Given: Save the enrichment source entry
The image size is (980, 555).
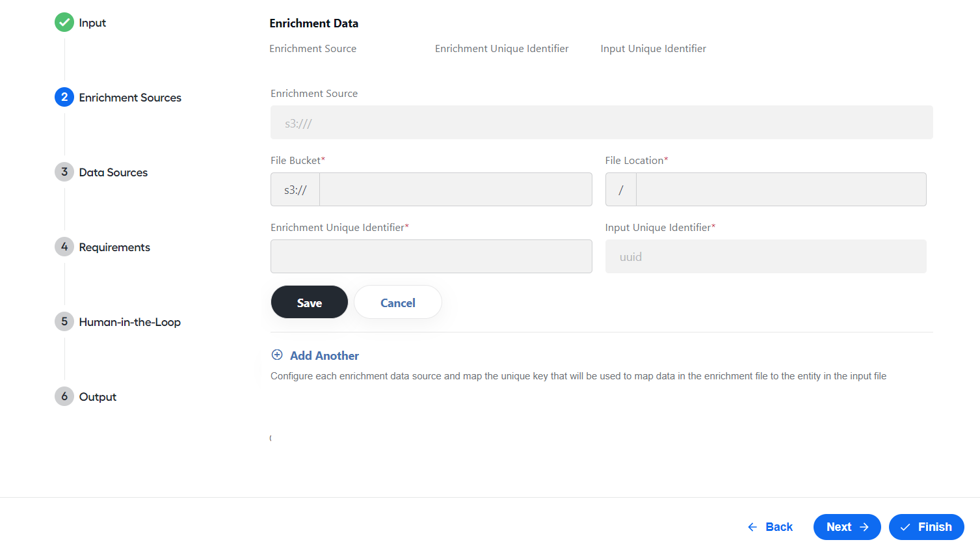Looking at the screenshot, I should pos(310,302).
